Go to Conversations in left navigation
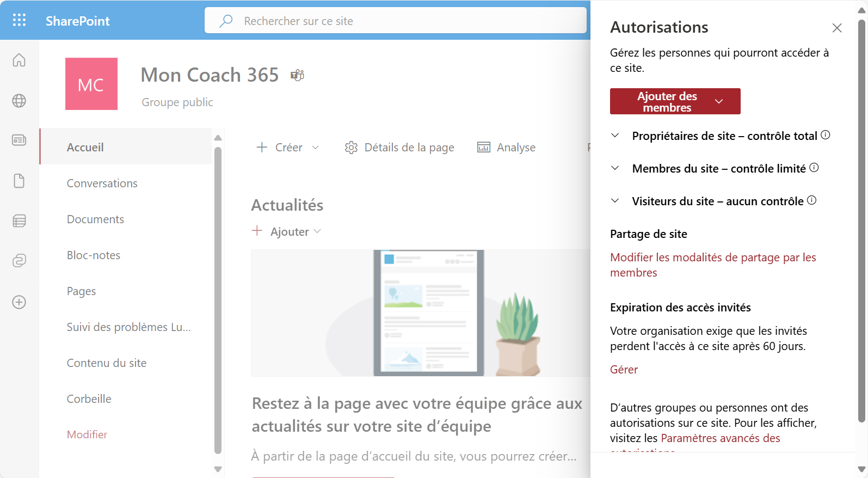Viewport: 868px width, 478px height. click(x=102, y=183)
